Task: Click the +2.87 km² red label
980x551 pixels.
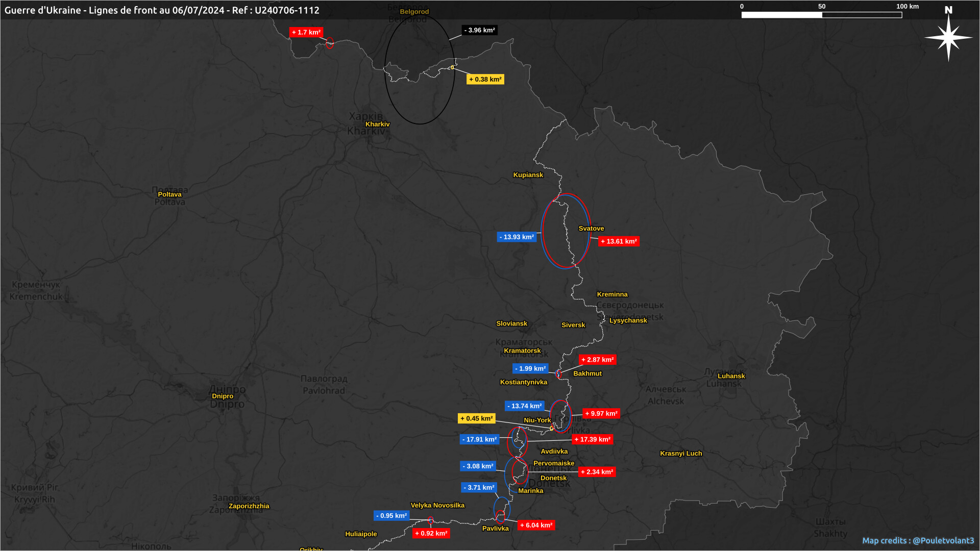Action: click(597, 360)
